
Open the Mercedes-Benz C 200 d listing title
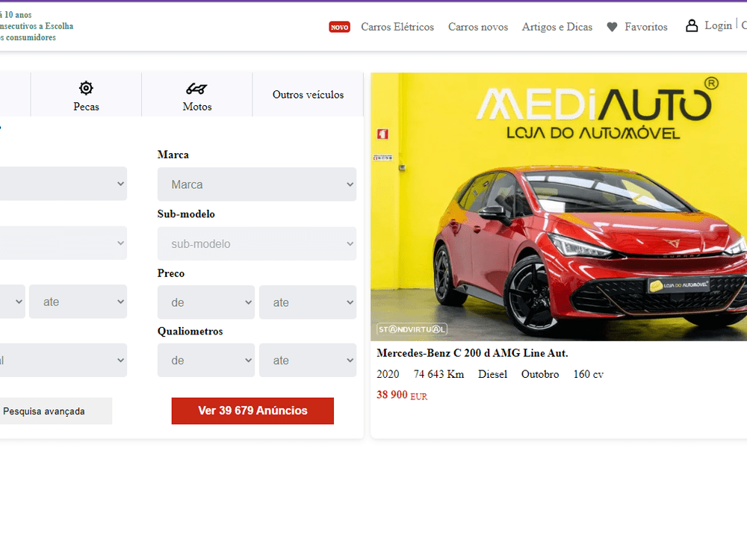(x=472, y=353)
